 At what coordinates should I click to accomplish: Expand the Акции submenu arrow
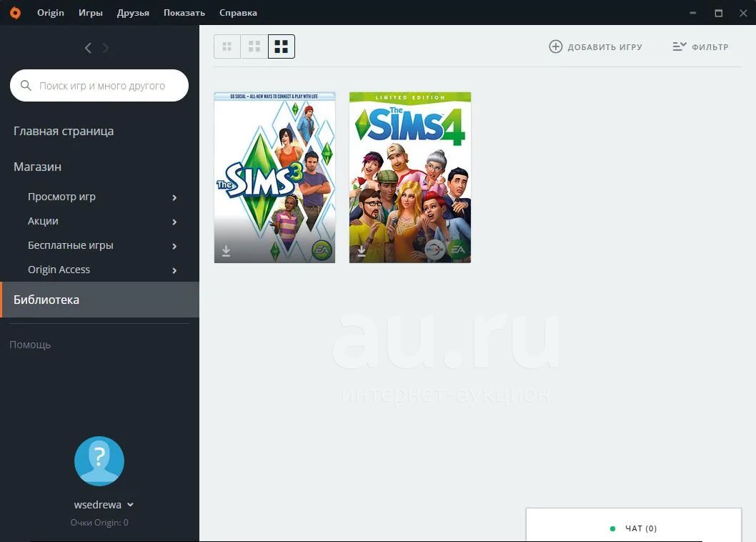174,222
